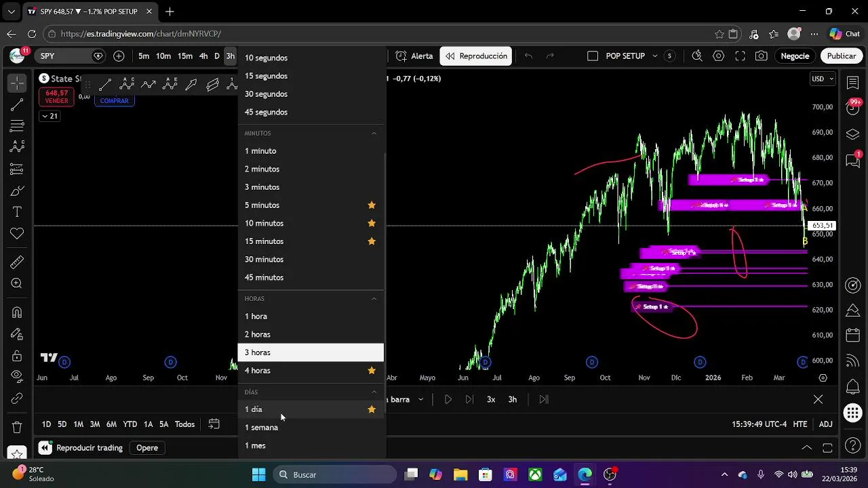Expand the bottom panel up chevron
This screenshot has height=488, width=868.
point(806,448)
